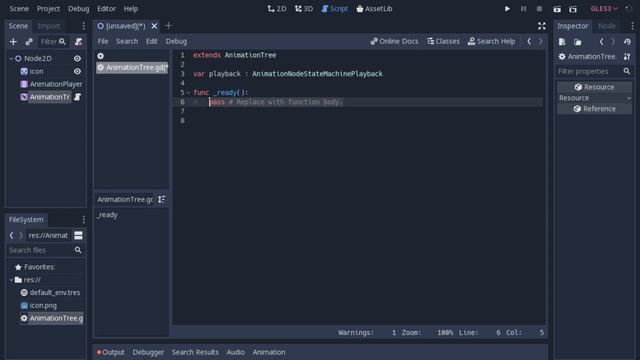Open Scene dock options menu
Viewport: 640px width, 360px height.
[x=84, y=26]
